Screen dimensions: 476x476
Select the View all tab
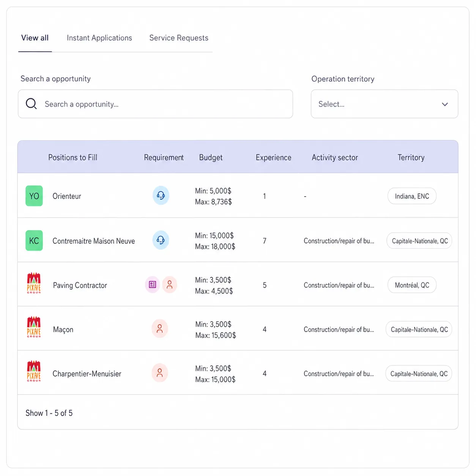pos(35,38)
